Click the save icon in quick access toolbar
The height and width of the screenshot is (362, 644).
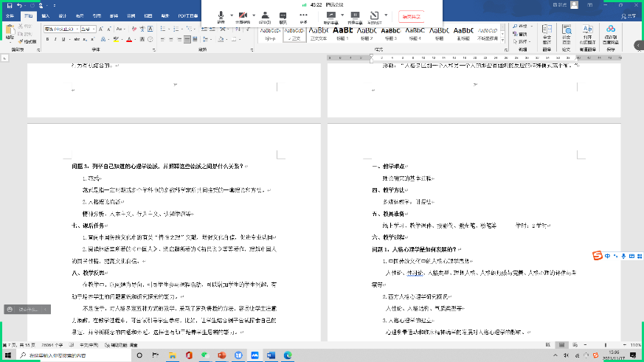(x=7, y=5)
